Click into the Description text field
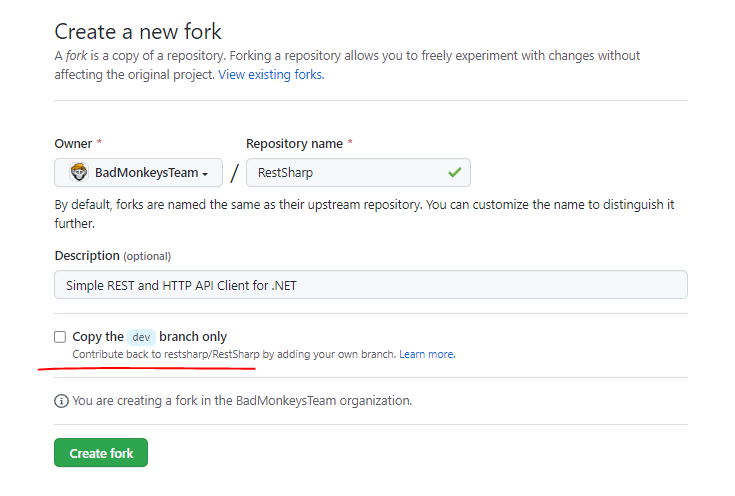Screen dimensions: 735x496 coord(370,285)
